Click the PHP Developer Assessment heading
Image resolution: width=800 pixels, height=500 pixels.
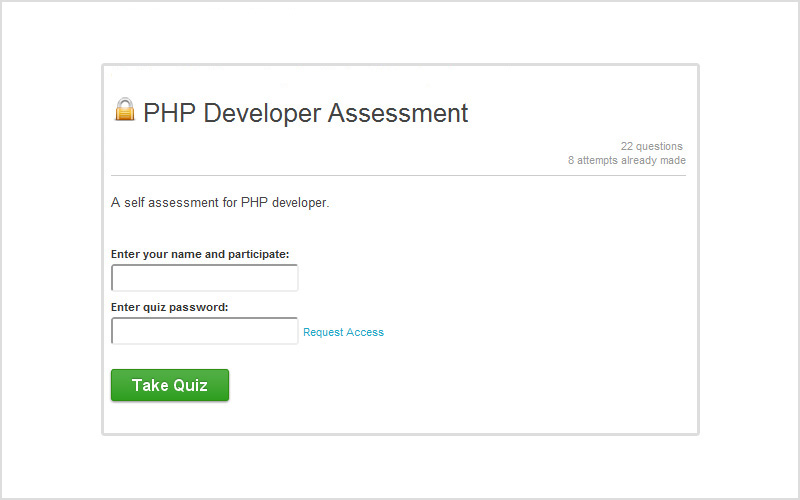pyautogui.click(x=305, y=113)
